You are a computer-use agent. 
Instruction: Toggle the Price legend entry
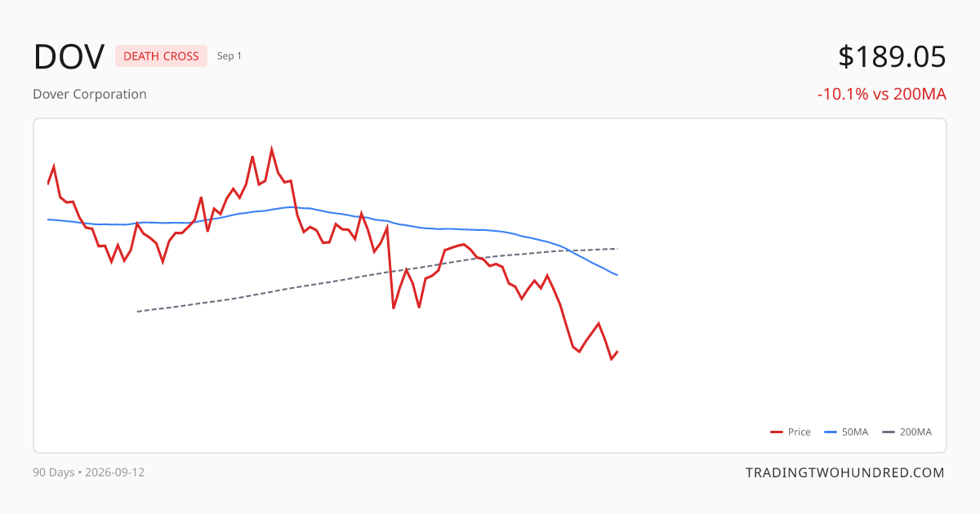[791, 432]
